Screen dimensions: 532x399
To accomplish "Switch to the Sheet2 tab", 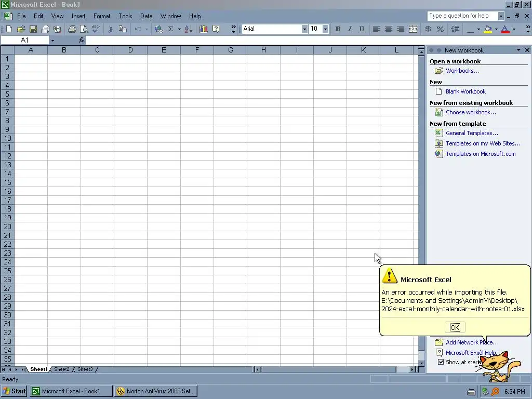I will click(x=62, y=369).
